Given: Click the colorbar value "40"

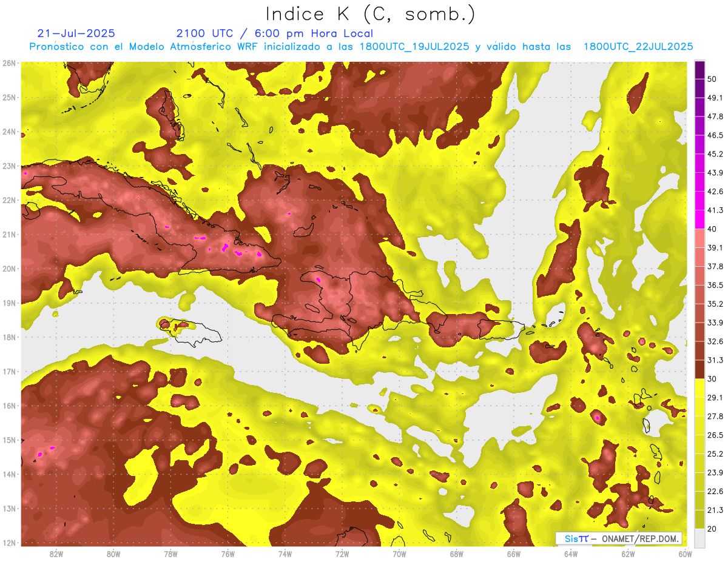Looking at the screenshot, I should [712, 229].
